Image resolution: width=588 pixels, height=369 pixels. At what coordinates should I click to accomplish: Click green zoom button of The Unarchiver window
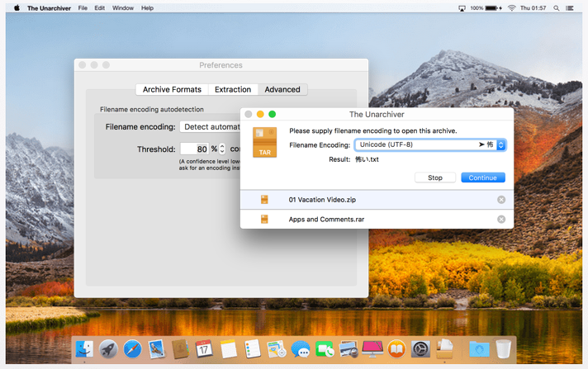coord(273,114)
